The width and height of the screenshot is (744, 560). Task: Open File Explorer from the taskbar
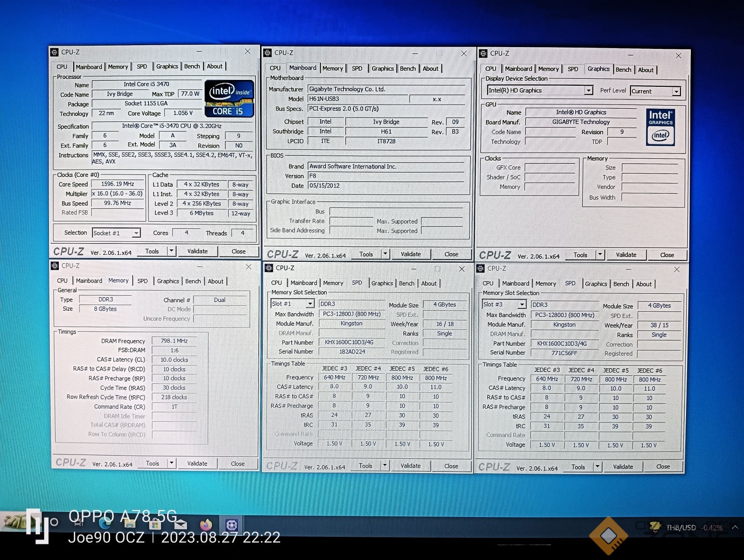[130, 524]
